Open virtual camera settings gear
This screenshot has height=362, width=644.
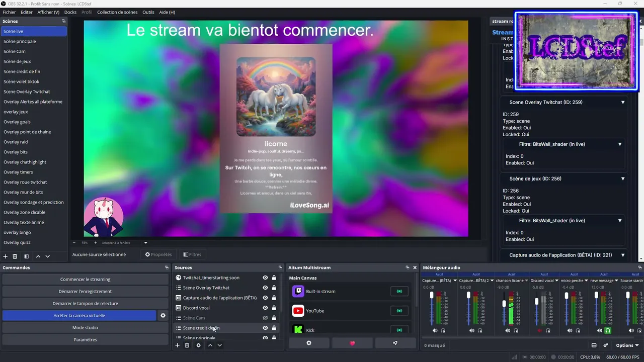[163, 316]
